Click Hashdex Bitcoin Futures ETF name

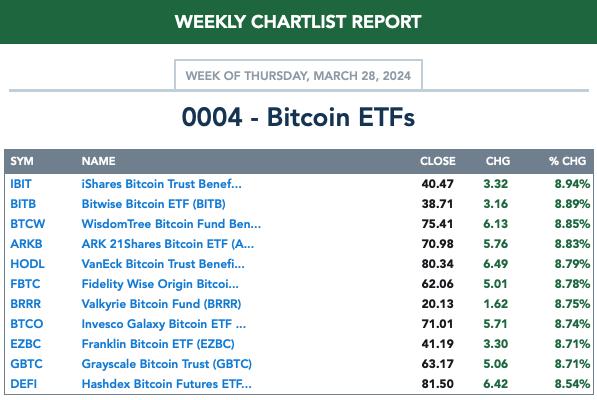point(166,384)
